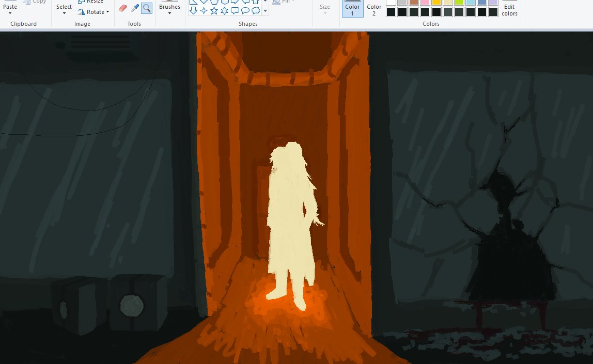This screenshot has height=364, width=593.
Task: Pick the diamond shape
Action: pyautogui.click(x=204, y=2)
